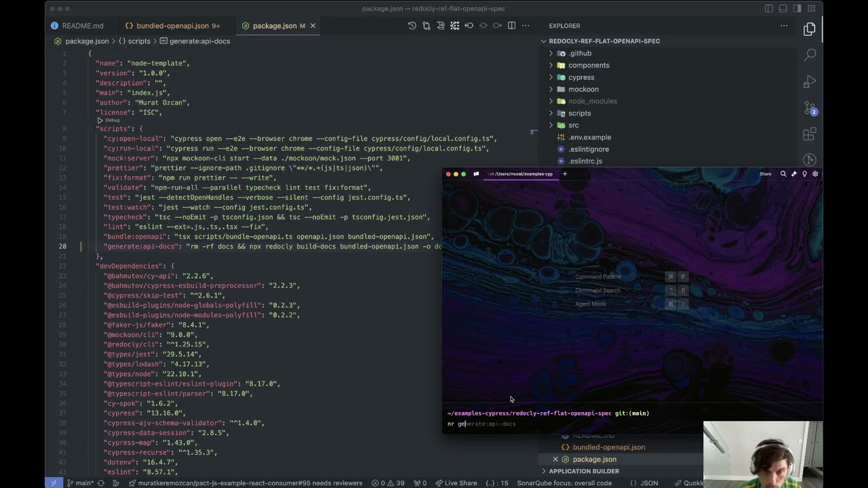Click the Share button in terminal
This screenshot has width=868, height=488.
(x=765, y=174)
